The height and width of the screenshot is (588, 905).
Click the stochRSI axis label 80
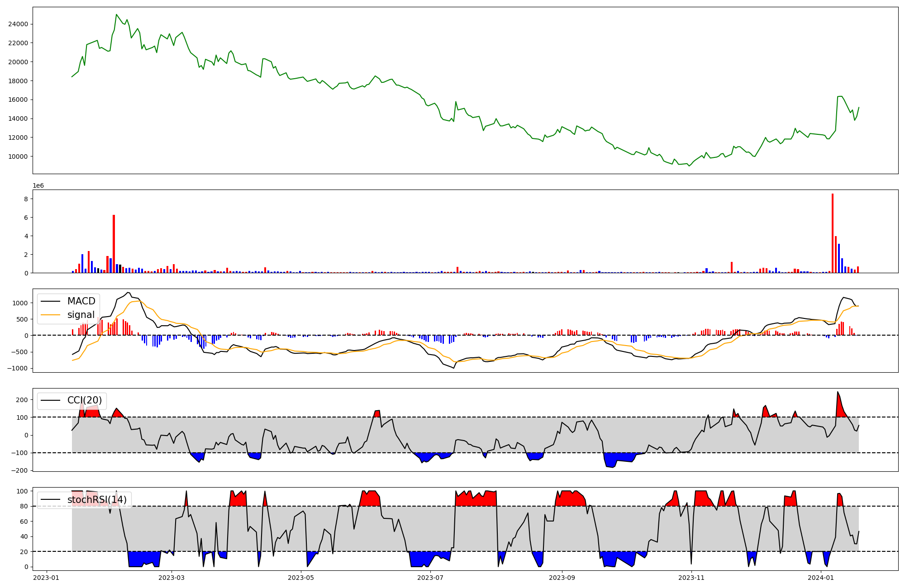(x=24, y=506)
